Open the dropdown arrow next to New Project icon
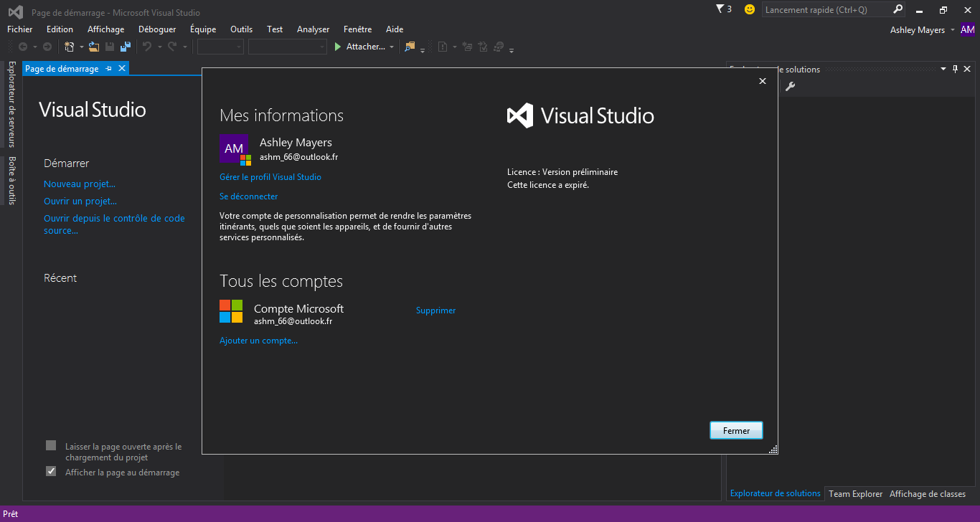Viewport: 980px width, 522px height. (82, 47)
